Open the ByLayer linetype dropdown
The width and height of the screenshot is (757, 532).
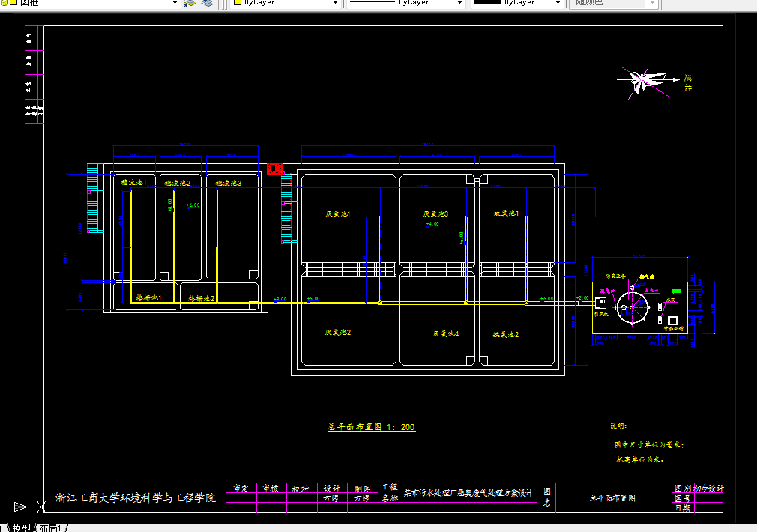tap(460, 3)
